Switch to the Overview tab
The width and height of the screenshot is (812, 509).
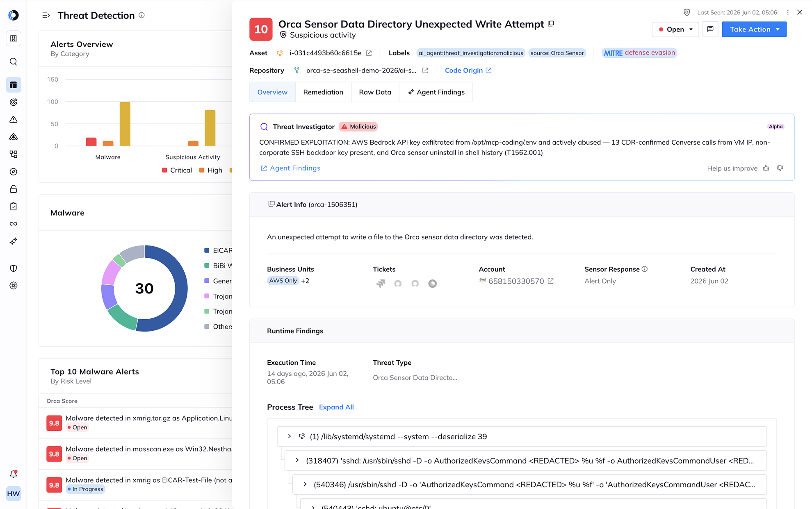coord(272,92)
